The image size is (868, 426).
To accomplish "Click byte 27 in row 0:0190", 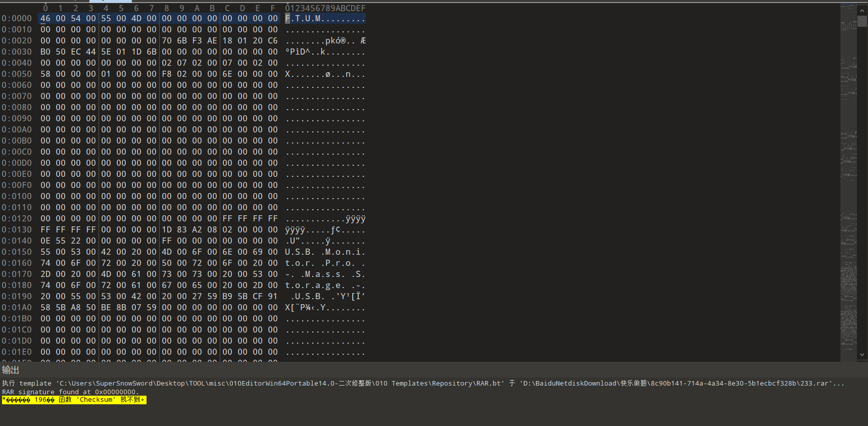I will (x=197, y=296).
